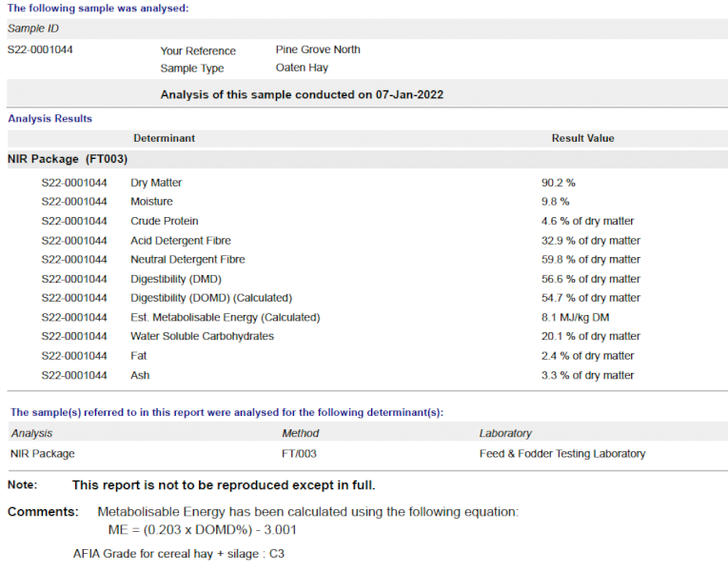This screenshot has height=571, width=728.
Task: Click the 'Dry Matter' determinant label
Action: 156,183
